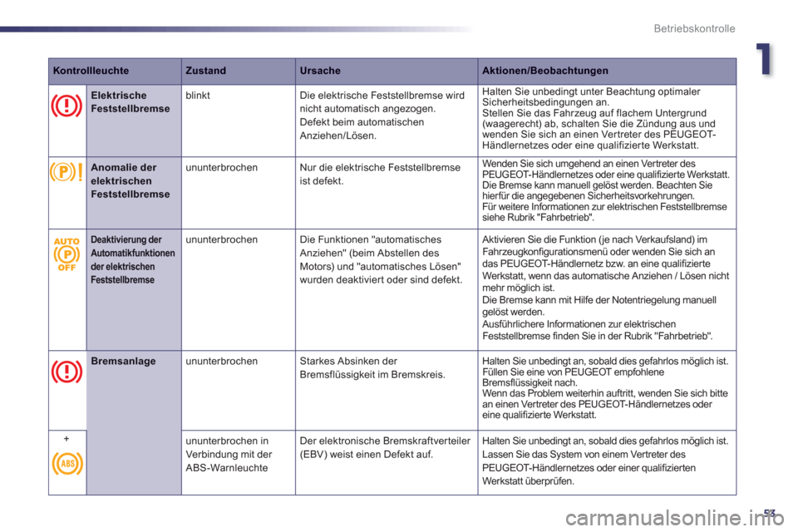Click the orange parking brake fault icon

pyautogui.click(x=66, y=172)
